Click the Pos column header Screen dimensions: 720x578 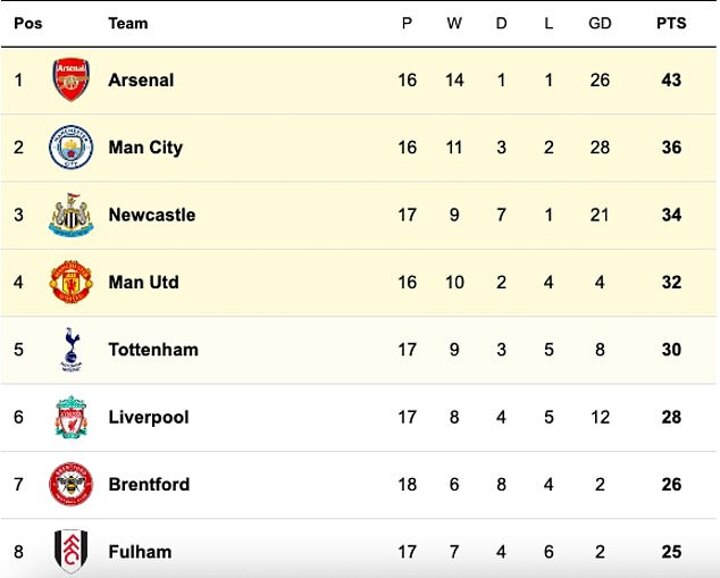28,23
